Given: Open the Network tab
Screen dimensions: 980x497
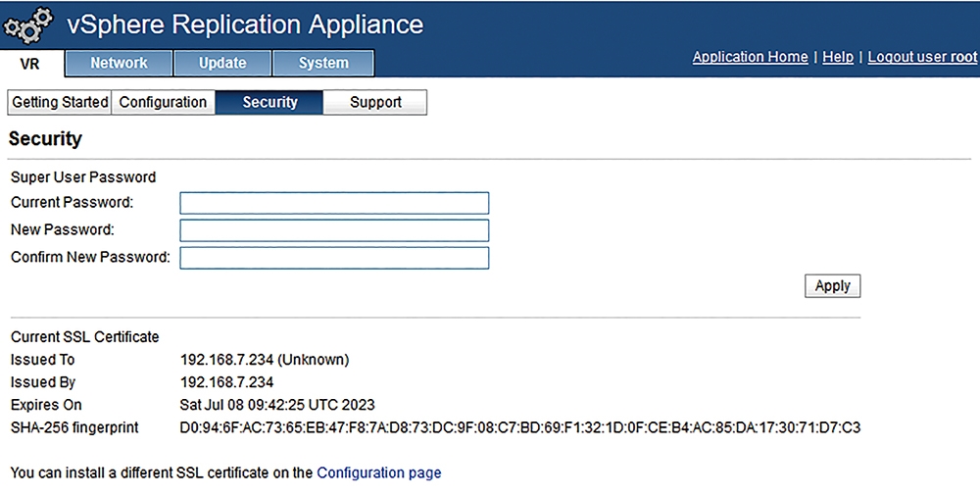Looking at the screenshot, I should click(x=119, y=63).
